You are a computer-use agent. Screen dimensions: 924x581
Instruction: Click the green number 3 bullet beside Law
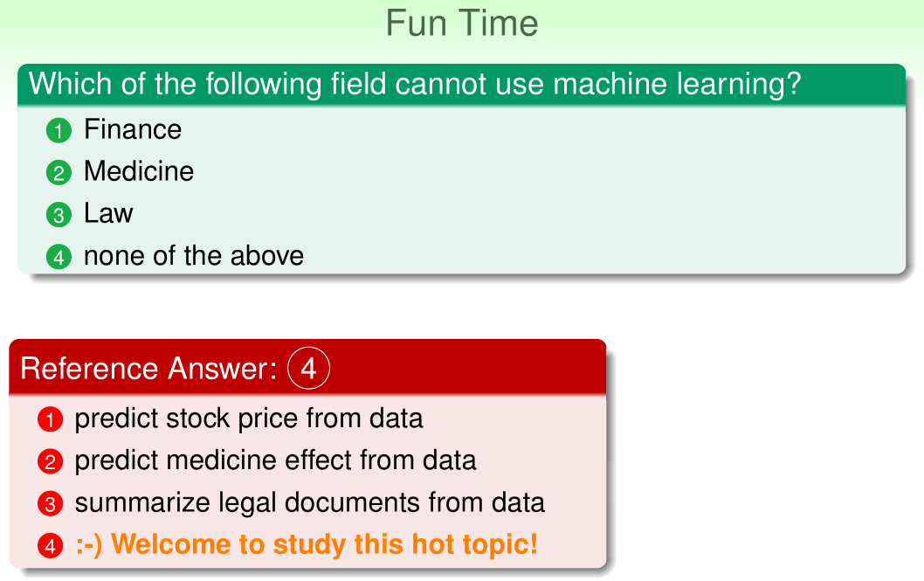tap(58, 215)
